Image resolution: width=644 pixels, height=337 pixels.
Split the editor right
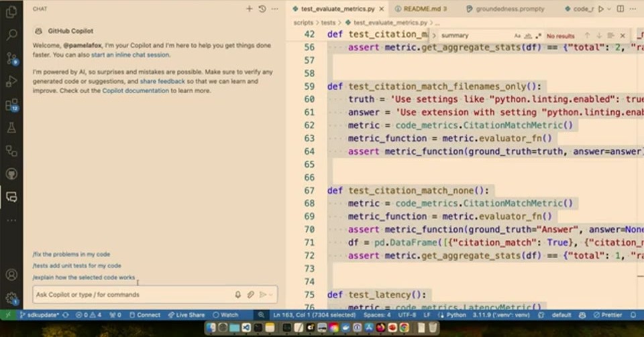tap(620, 9)
